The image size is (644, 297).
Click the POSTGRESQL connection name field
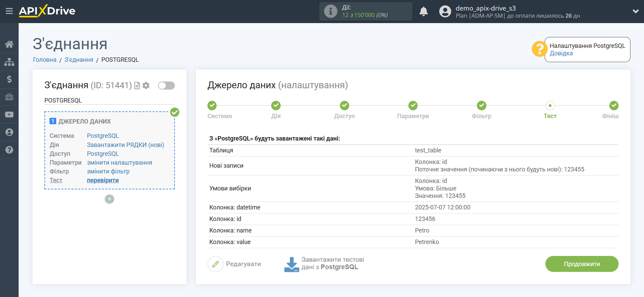tap(109, 100)
